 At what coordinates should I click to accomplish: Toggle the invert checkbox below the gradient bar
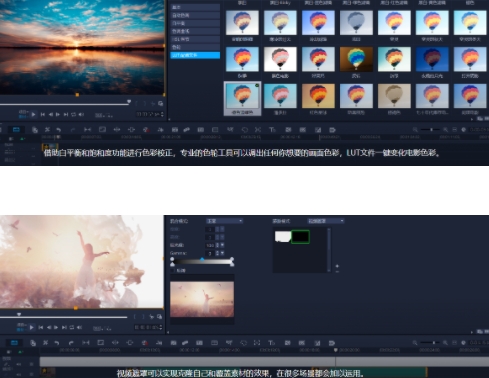[x=172, y=271]
